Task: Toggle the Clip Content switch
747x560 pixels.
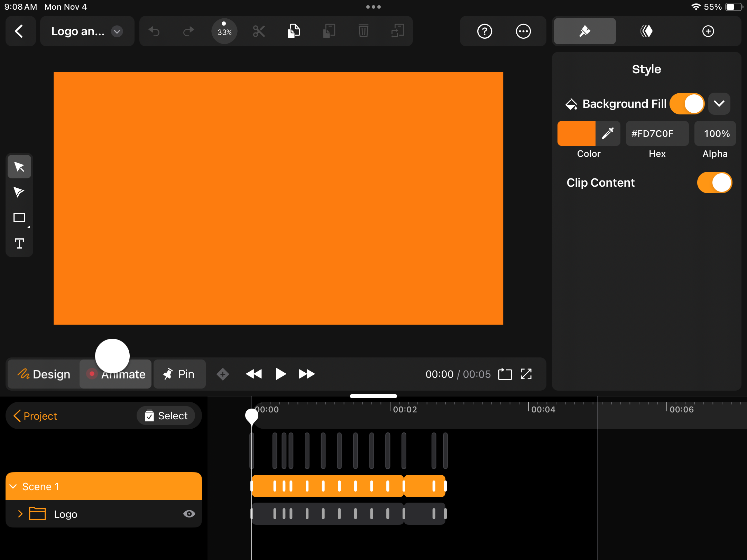Action: [x=714, y=183]
